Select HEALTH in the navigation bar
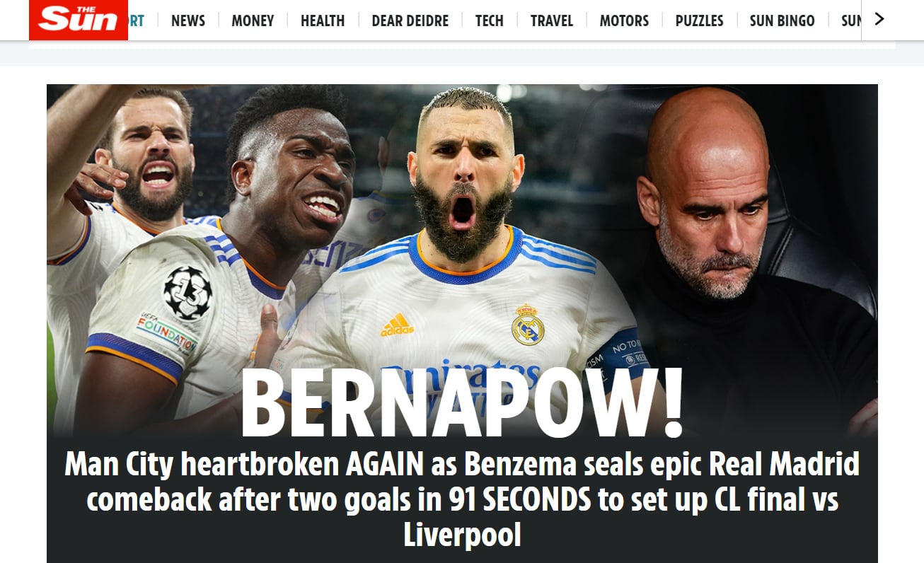The width and height of the screenshot is (924, 563). 323,21
